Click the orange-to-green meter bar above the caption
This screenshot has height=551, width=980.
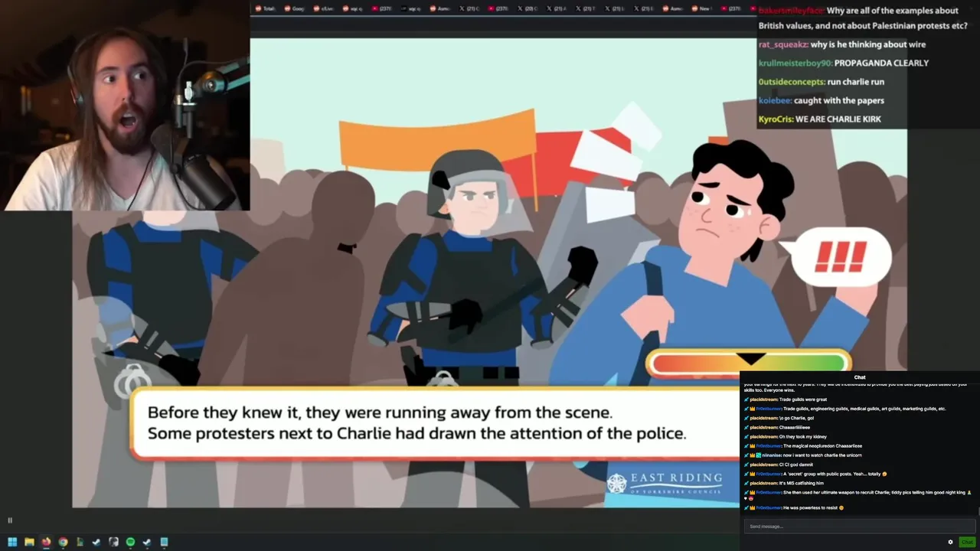(x=748, y=364)
